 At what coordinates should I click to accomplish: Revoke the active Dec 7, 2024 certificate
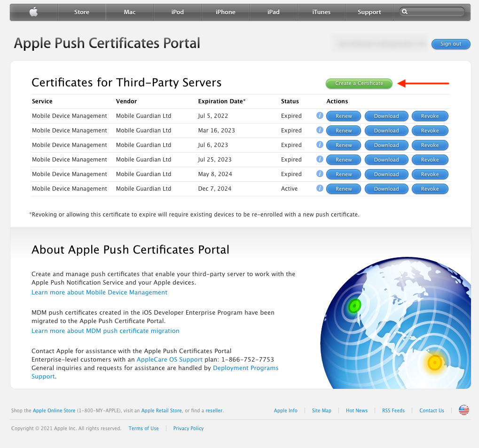pos(430,189)
